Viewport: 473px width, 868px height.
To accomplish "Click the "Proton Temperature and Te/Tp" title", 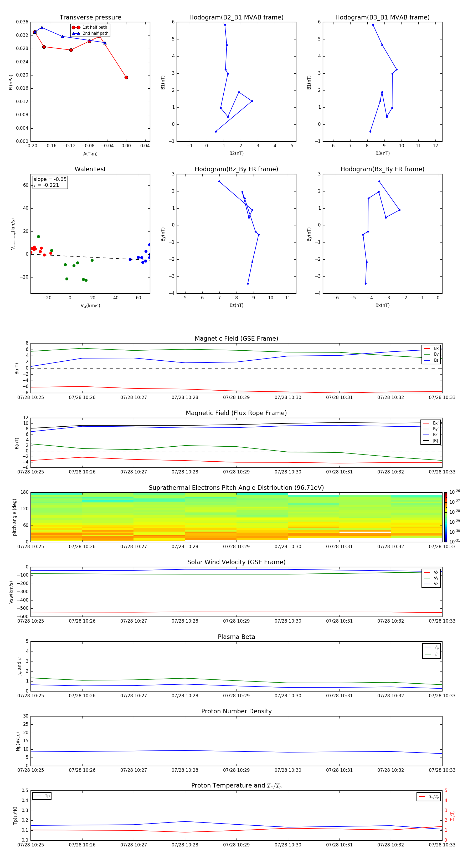I will click(236, 786).
